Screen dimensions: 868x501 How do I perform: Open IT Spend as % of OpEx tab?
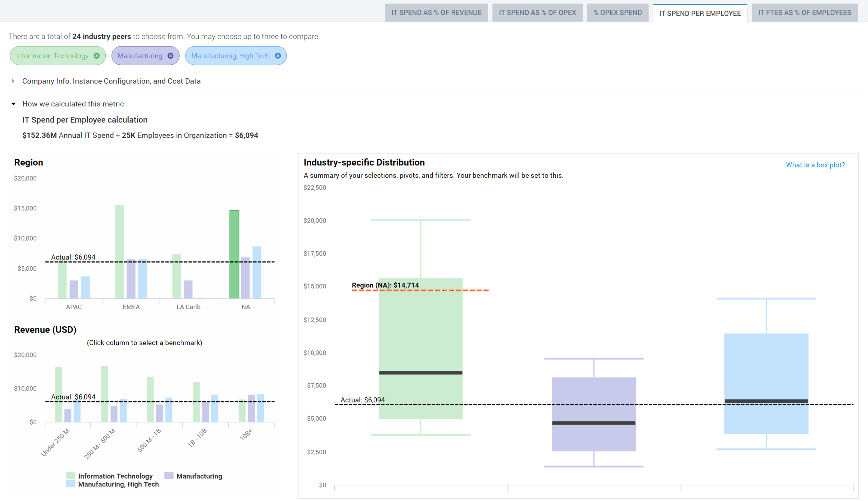[537, 13]
